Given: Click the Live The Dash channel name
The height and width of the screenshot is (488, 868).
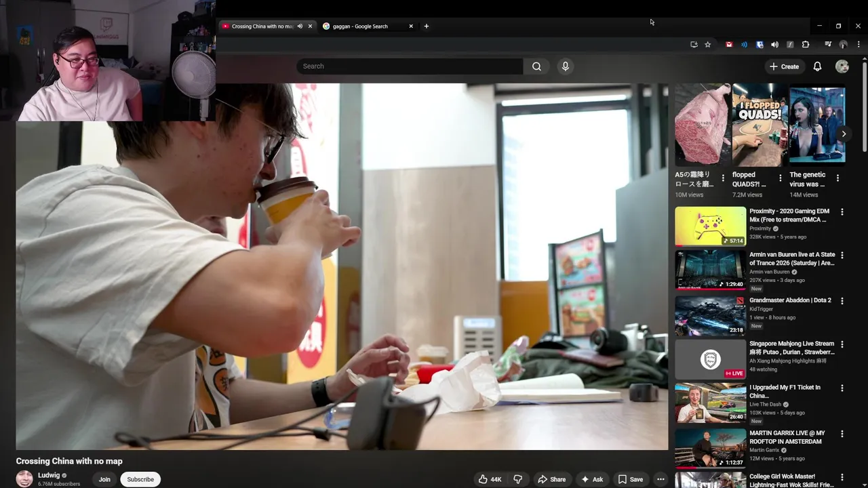Looking at the screenshot, I should coord(766,404).
